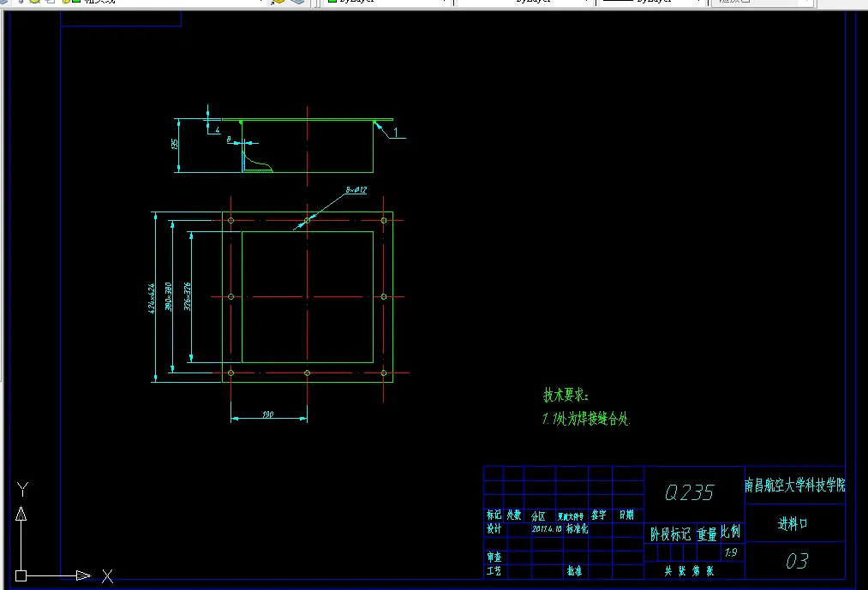The height and width of the screenshot is (590, 868).
Task: Click the 重量 header cell
Action: tap(707, 534)
